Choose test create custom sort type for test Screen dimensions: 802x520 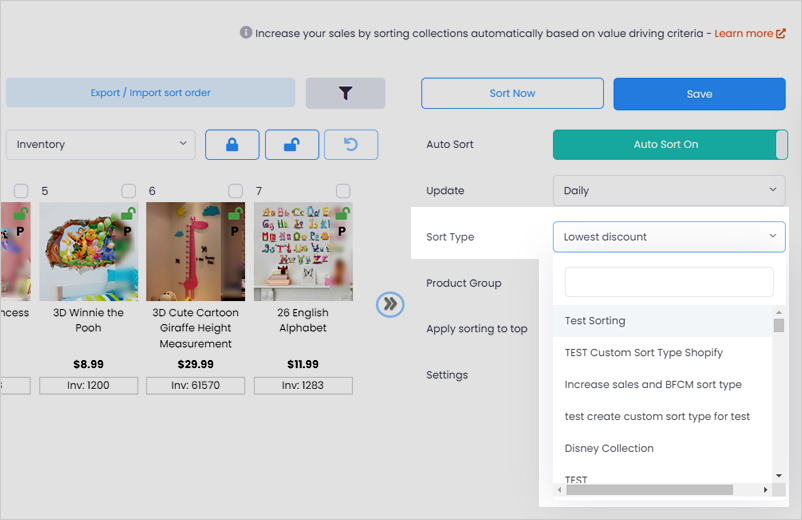click(x=662, y=416)
